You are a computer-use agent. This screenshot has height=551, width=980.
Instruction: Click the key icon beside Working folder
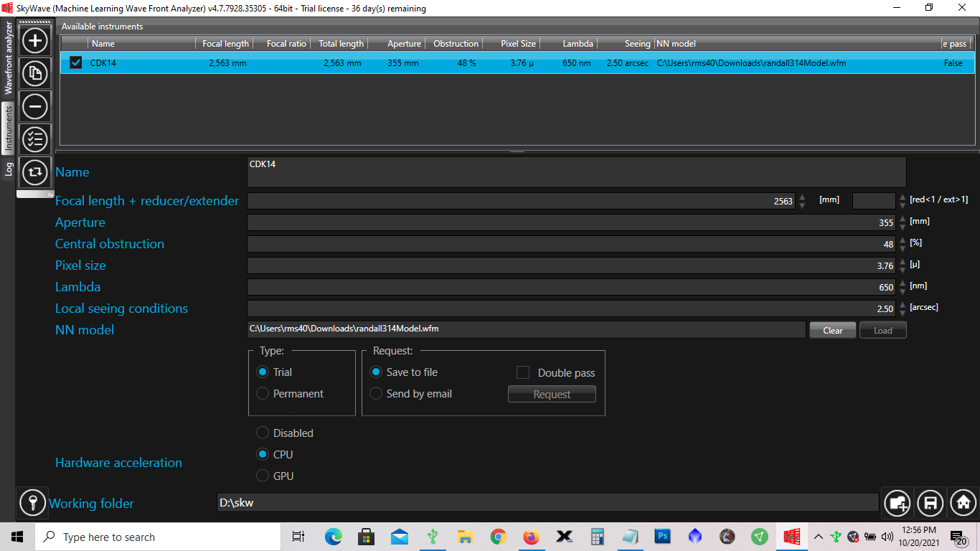(x=32, y=502)
